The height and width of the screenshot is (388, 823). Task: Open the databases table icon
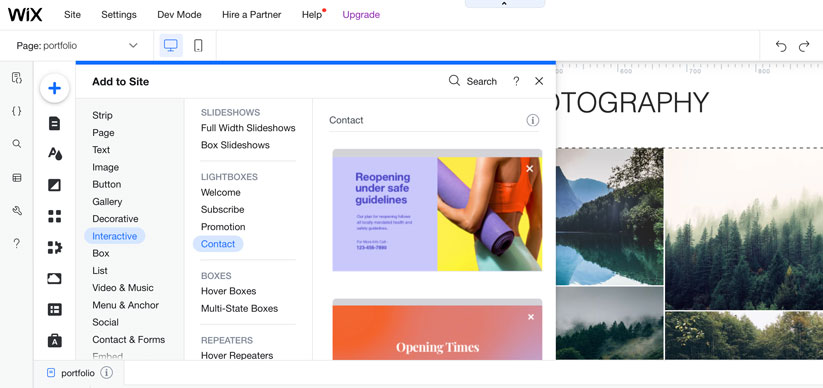point(17,177)
